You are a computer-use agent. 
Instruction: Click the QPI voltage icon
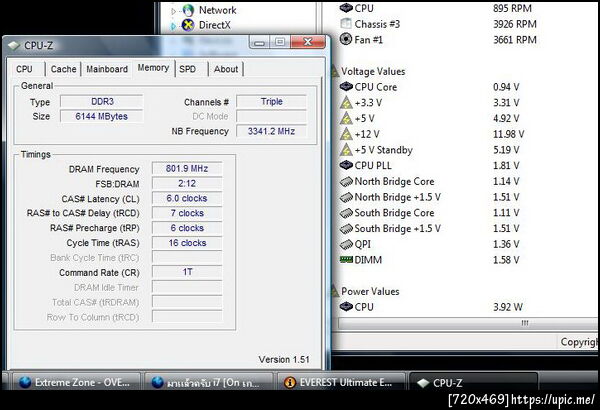pos(346,244)
